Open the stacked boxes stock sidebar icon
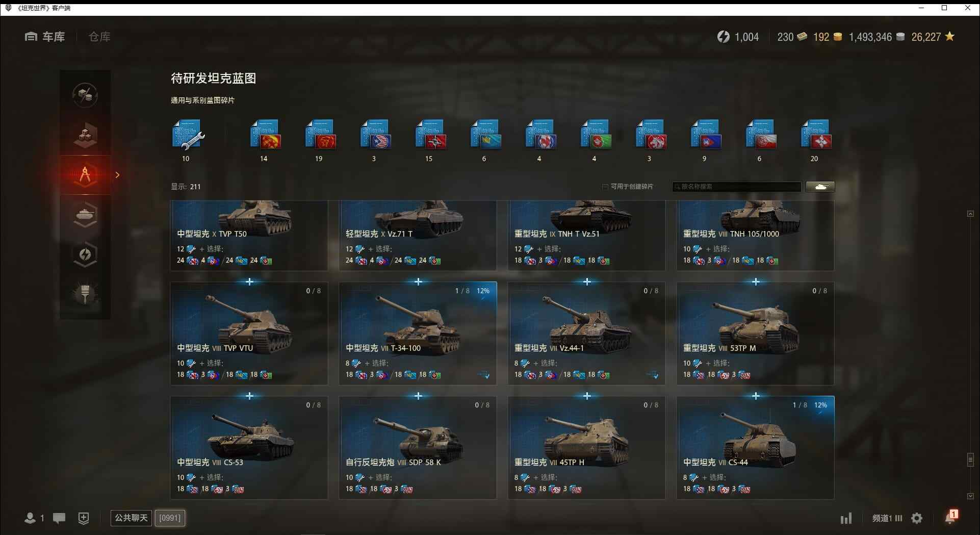 click(85, 135)
